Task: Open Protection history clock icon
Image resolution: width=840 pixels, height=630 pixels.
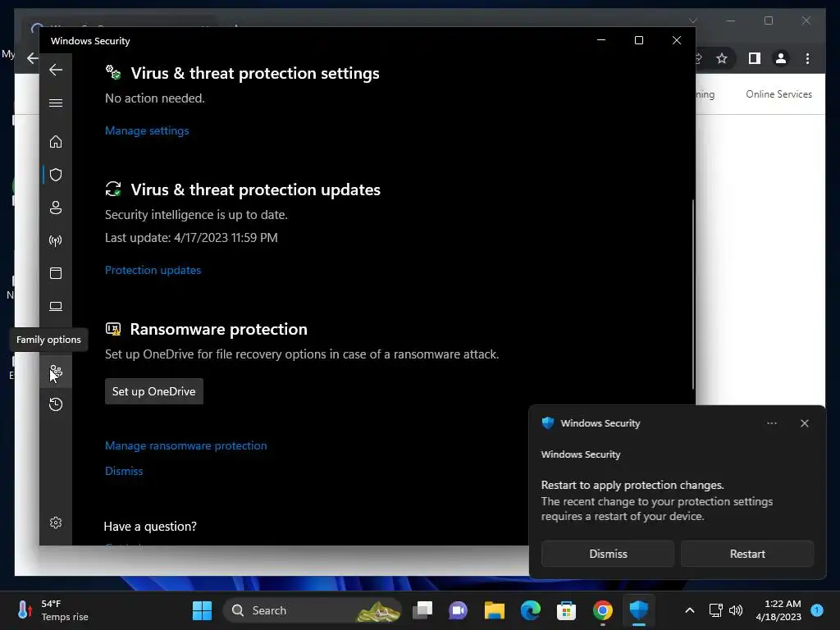Action: pyautogui.click(x=56, y=404)
